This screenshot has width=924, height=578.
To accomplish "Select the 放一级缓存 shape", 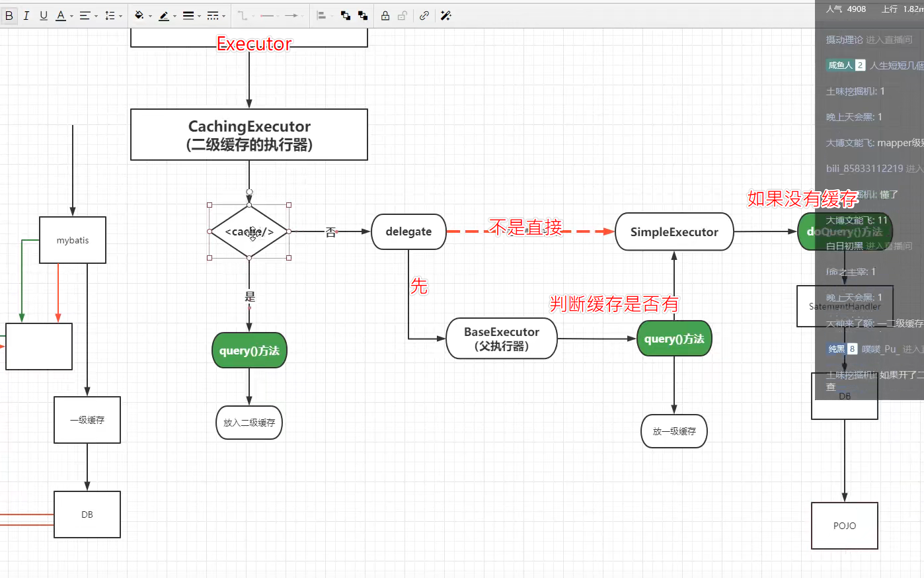I will [x=674, y=431].
